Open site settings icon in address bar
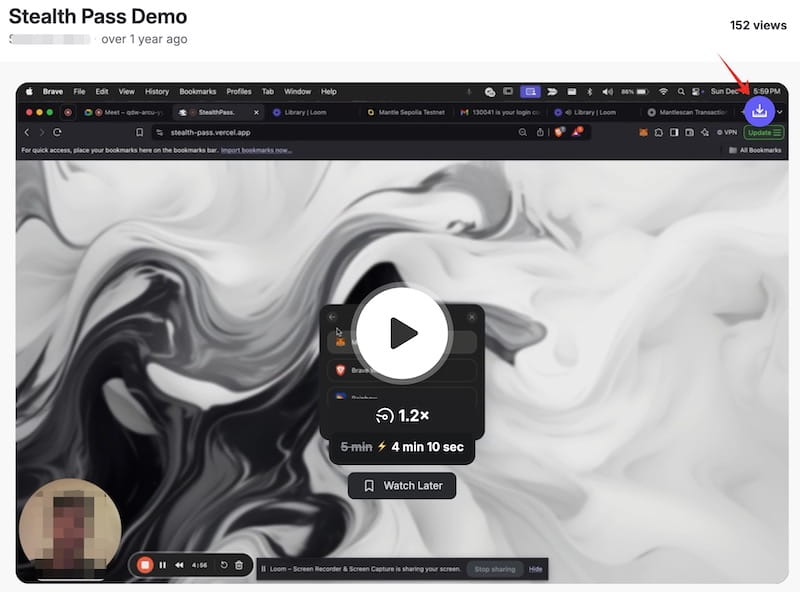The width and height of the screenshot is (800, 592). coord(160,132)
